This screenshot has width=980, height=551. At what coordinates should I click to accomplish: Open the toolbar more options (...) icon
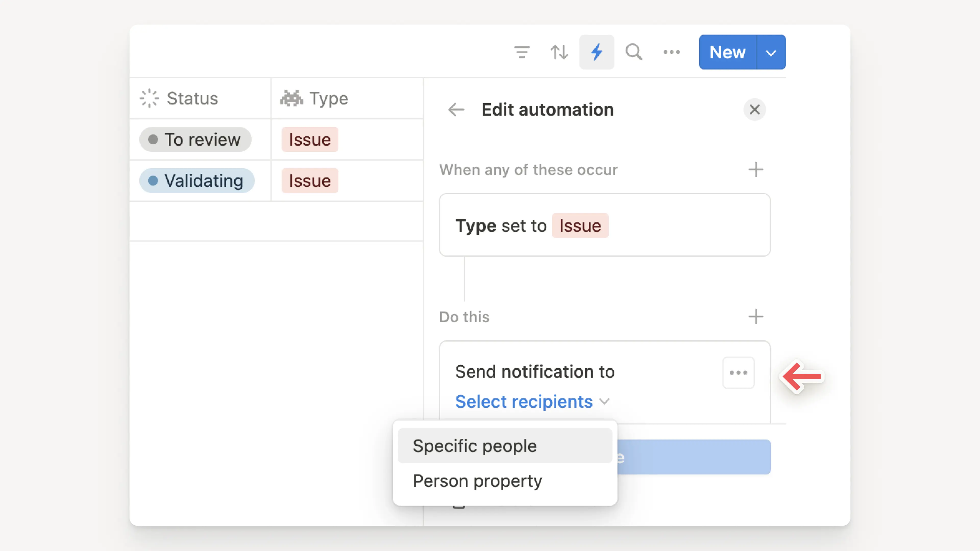671,52
